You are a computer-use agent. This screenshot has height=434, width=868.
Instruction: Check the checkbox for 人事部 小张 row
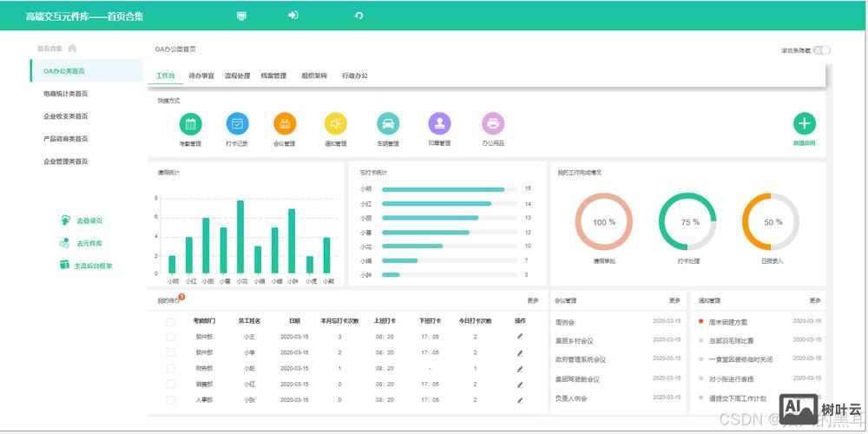point(170,399)
